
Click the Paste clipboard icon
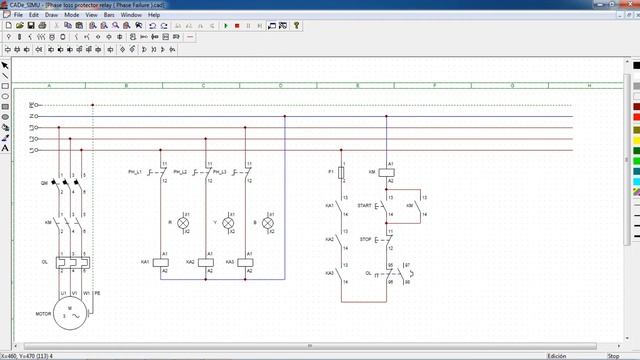[79, 26]
